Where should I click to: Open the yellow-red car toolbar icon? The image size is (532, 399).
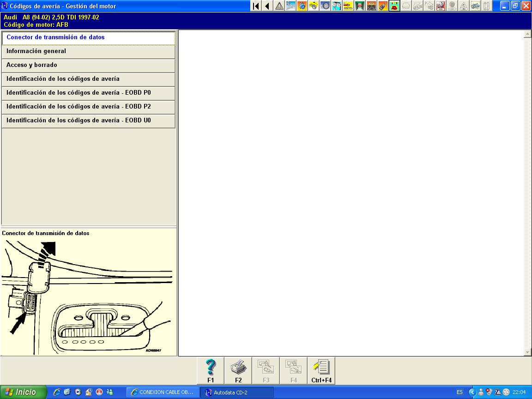click(349, 6)
